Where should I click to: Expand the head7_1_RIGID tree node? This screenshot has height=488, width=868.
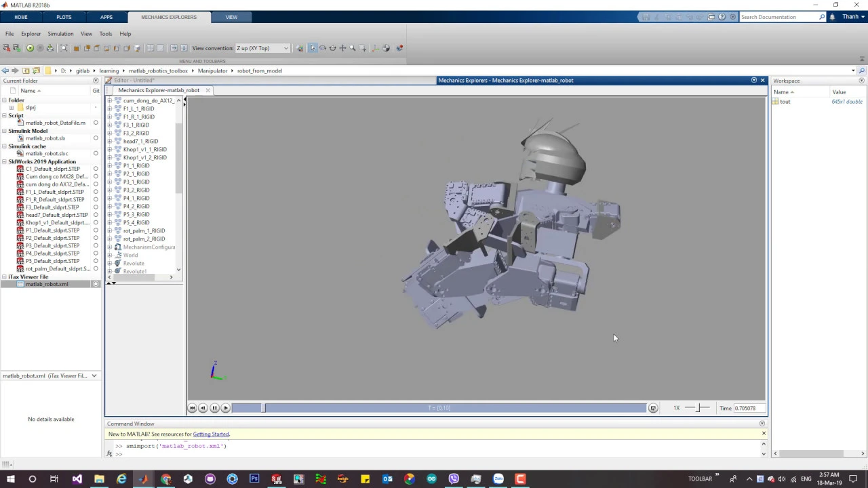pyautogui.click(x=110, y=141)
